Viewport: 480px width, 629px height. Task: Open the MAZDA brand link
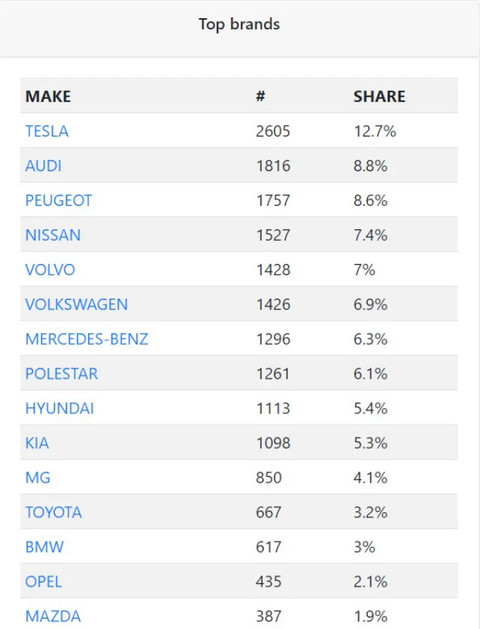(53, 616)
